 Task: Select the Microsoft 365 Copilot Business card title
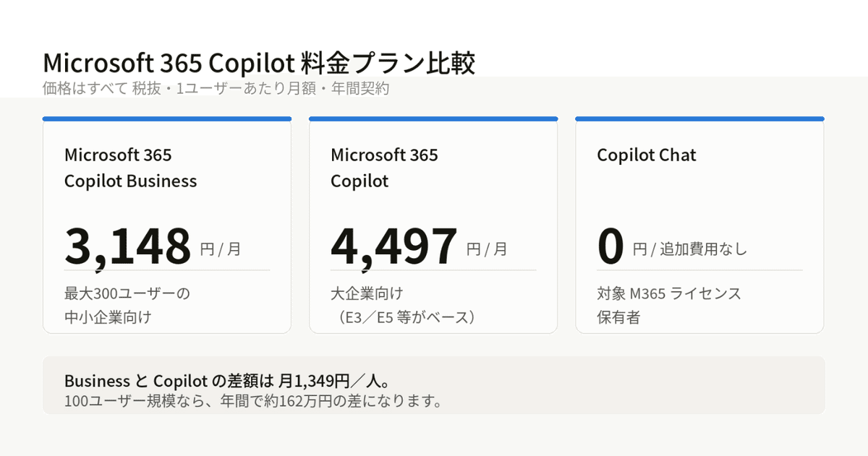click(x=130, y=168)
